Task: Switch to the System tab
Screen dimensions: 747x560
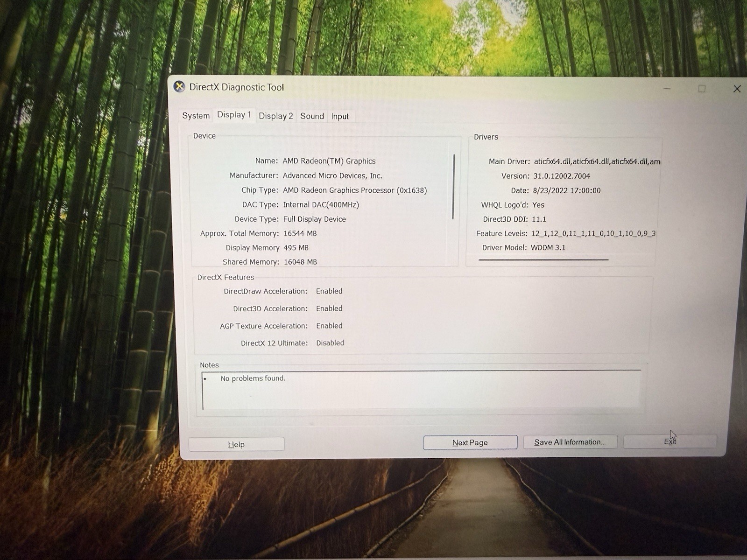Action: pos(196,116)
